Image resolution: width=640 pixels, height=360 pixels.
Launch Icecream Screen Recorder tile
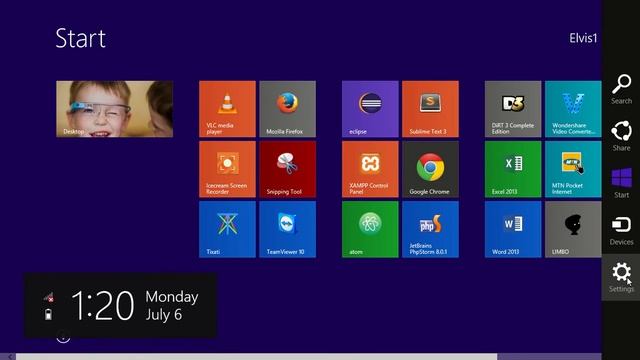click(227, 169)
